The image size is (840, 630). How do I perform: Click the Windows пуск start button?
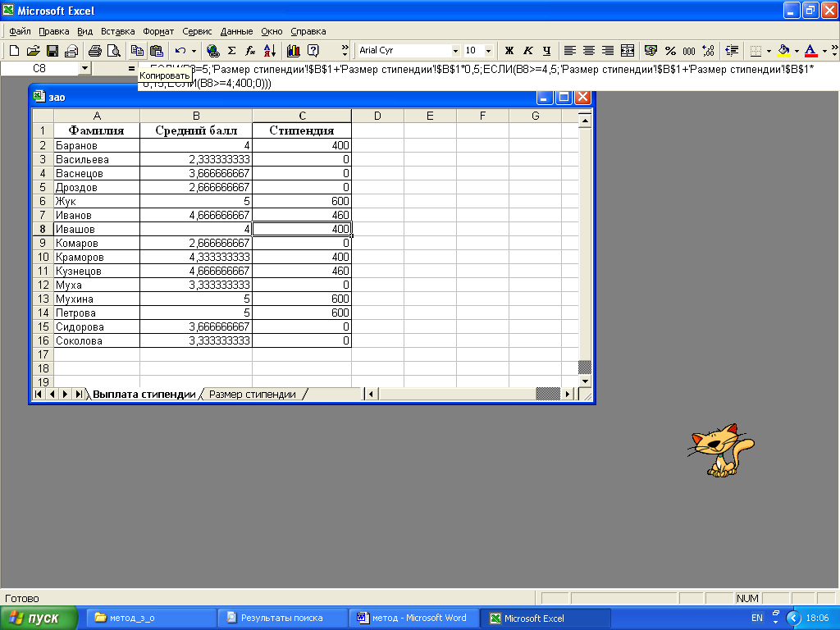coord(39,619)
